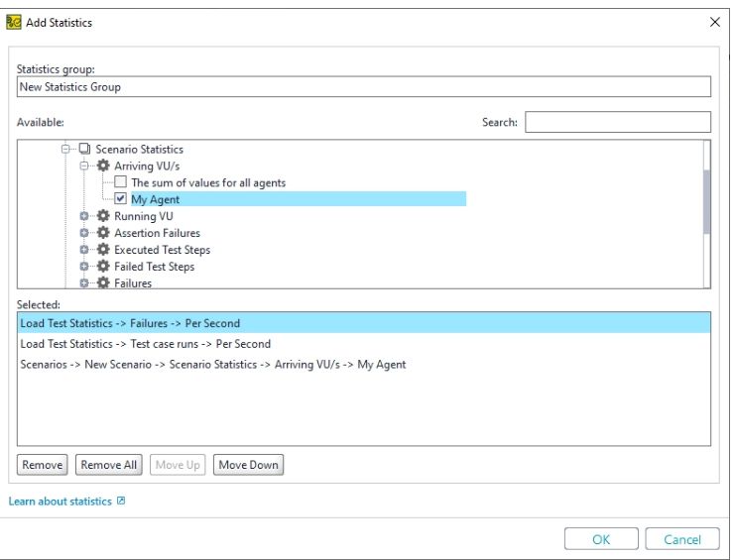Expand the Executed Test Steps node
Viewport: 736px width, 560px height.
pyautogui.click(x=84, y=250)
